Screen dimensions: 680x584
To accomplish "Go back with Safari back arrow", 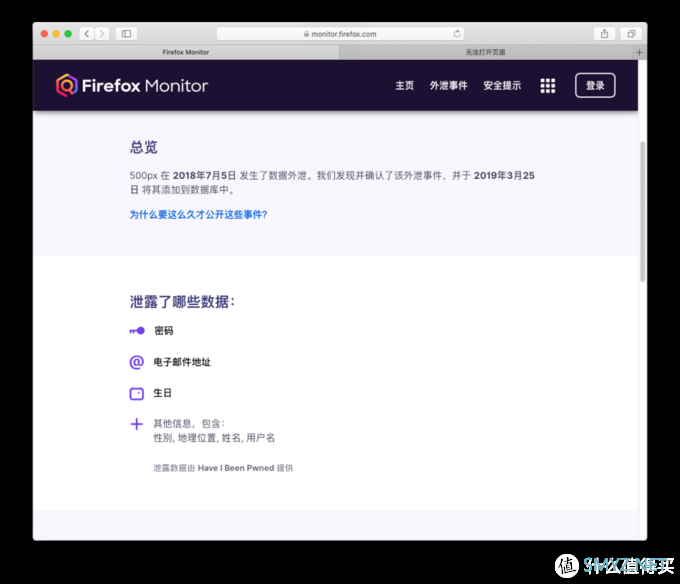I will tap(87, 34).
